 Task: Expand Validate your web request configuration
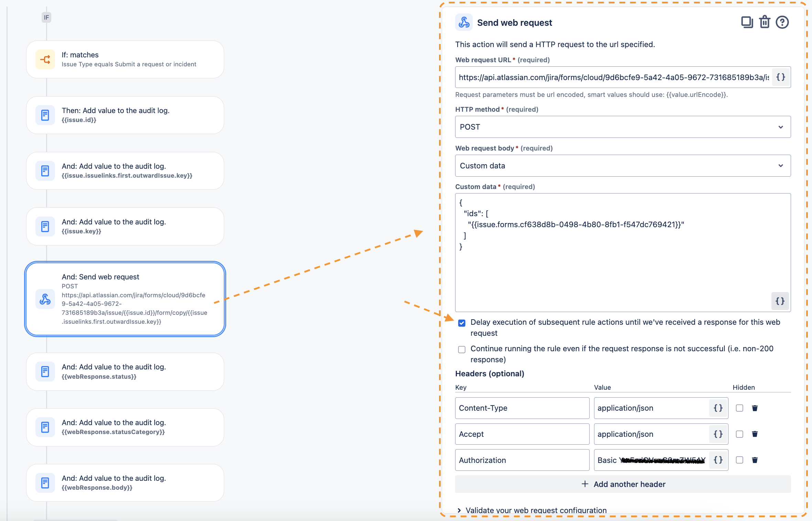(x=533, y=510)
